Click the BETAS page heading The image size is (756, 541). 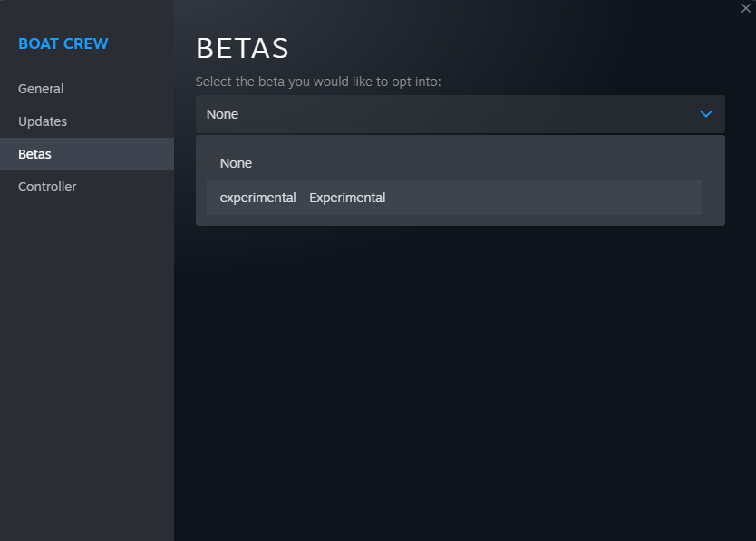pos(242,49)
